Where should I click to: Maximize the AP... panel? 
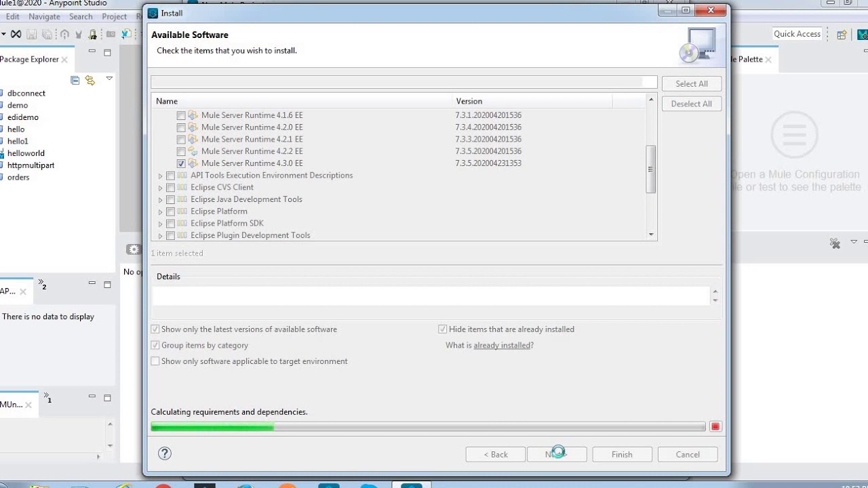pos(107,285)
